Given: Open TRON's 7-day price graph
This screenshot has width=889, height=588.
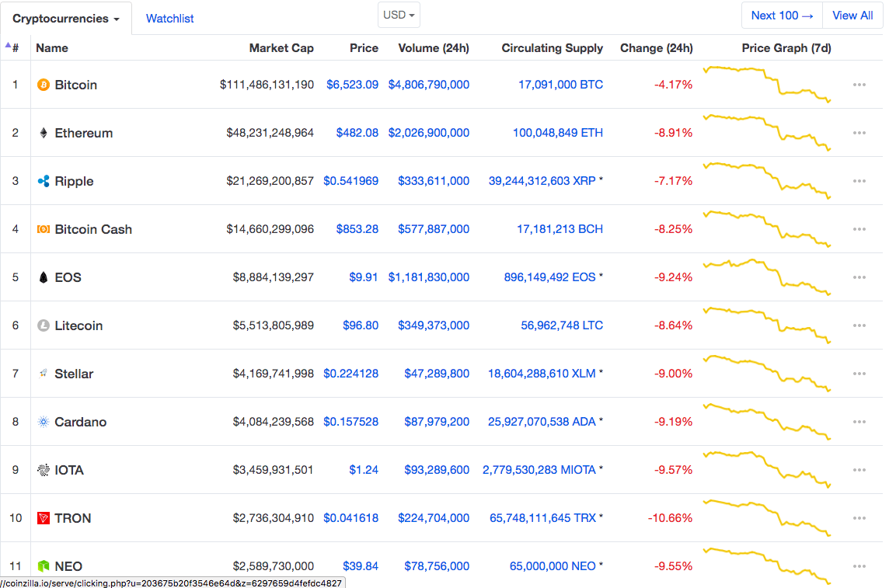Looking at the screenshot, I should pos(766,518).
